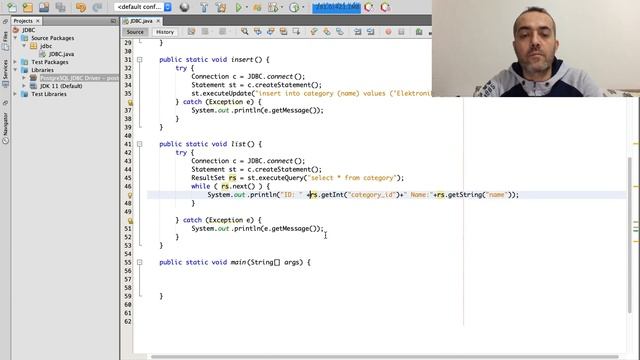This screenshot has width=640, height=360.
Task: Click the find previous occurrence icon
Action: [258, 31]
